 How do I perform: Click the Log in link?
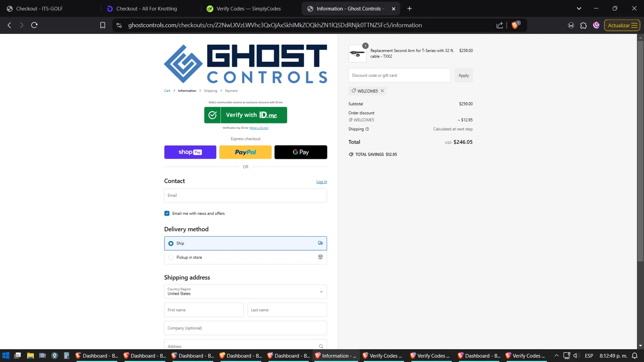coord(322,182)
